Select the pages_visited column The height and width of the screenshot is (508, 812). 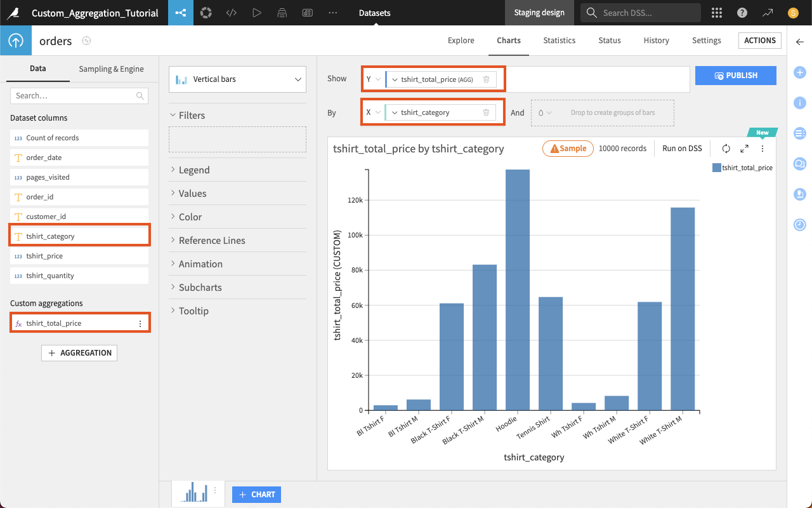coord(79,177)
